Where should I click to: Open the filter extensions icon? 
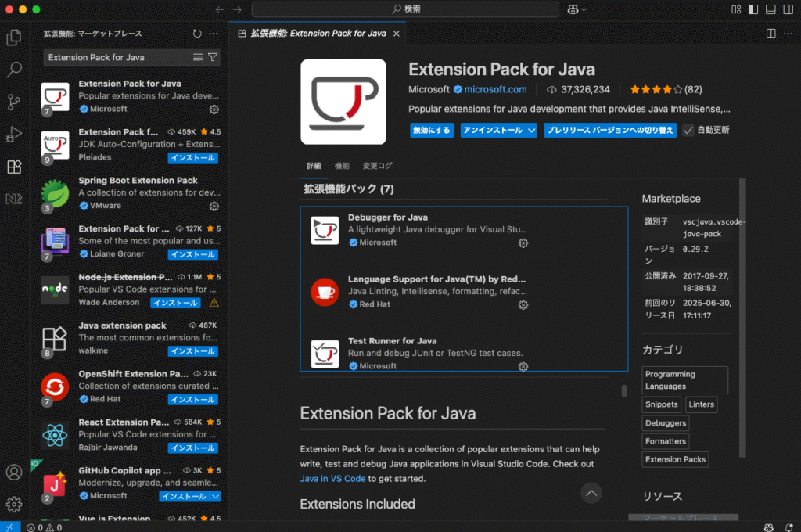(x=213, y=57)
